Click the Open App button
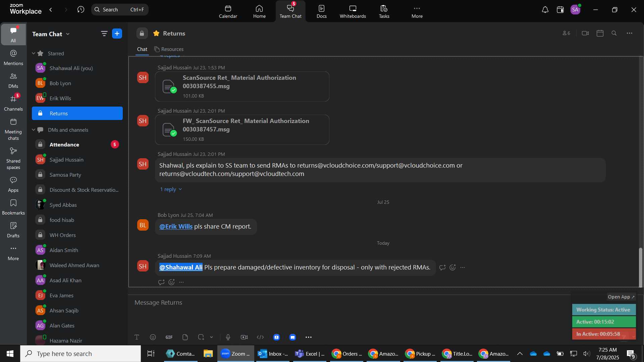This screenshot has width=644, height=362. tap(621, 297)
